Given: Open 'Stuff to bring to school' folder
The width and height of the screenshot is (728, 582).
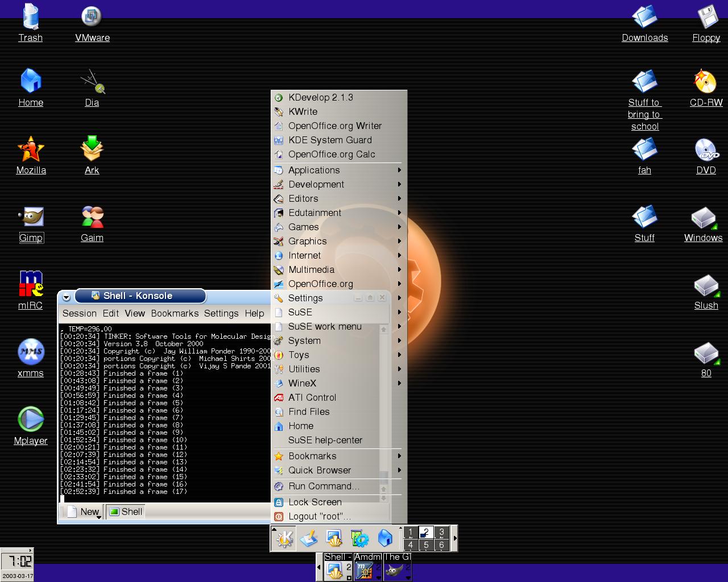Looking at the screenshot, I should (x=644, y=99).
